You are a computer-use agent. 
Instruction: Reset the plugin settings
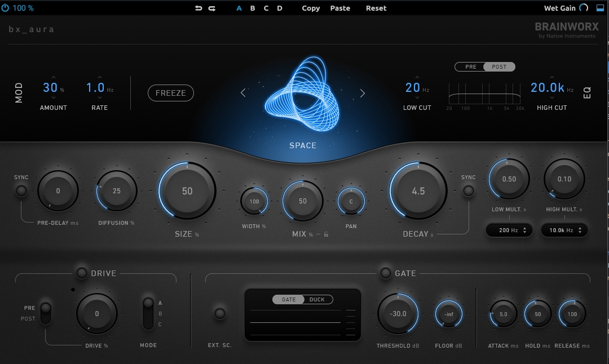(x=376, y=8)
